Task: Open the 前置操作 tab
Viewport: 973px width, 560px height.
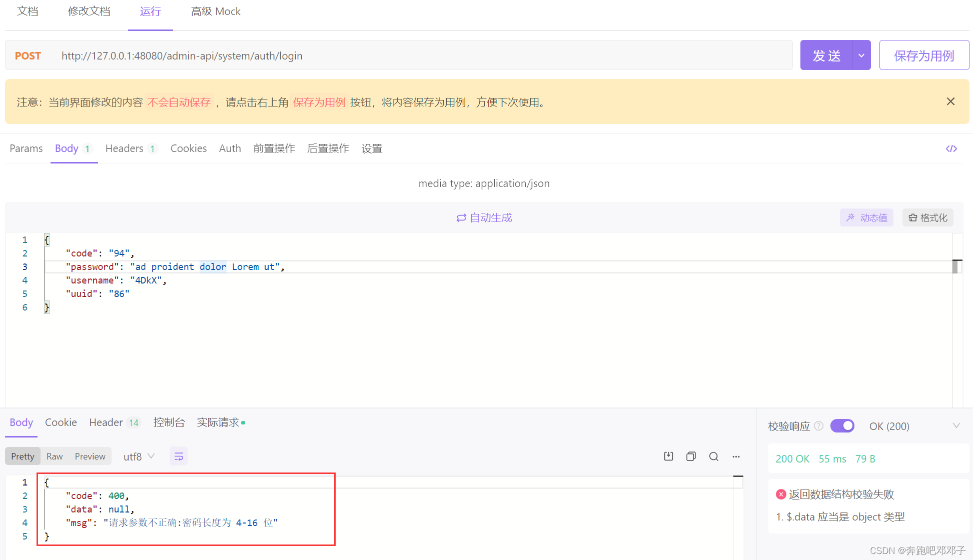Action: (274, 148)
